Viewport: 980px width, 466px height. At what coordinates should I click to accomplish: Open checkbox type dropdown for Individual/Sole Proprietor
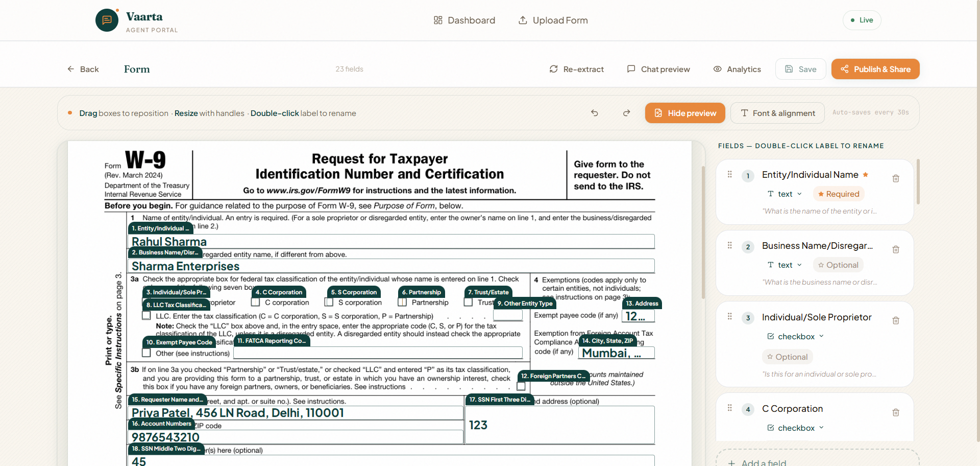click(x=795, y=336)
